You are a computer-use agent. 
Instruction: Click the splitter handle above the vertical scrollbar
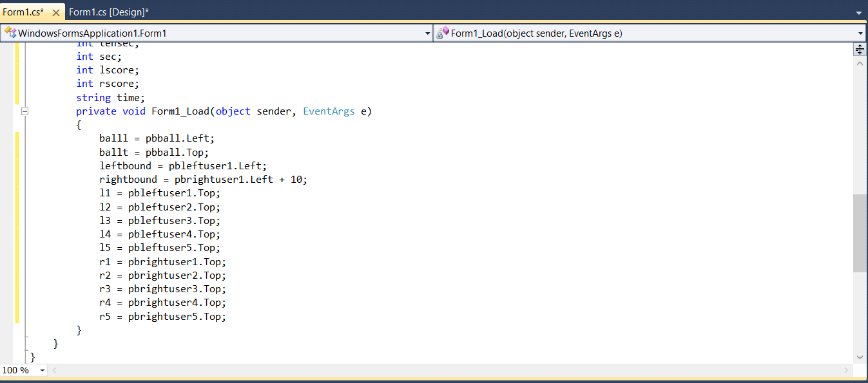[860, 48]
